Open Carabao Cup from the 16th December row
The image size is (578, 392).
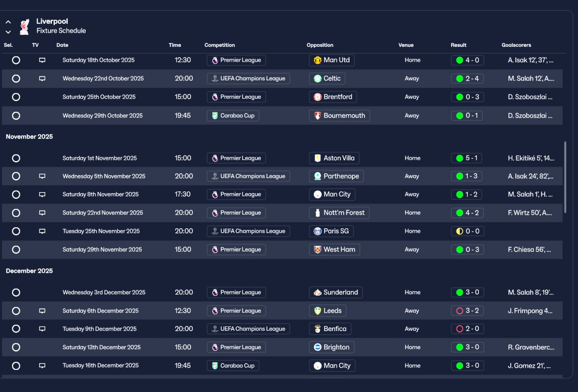click(233, 365)
